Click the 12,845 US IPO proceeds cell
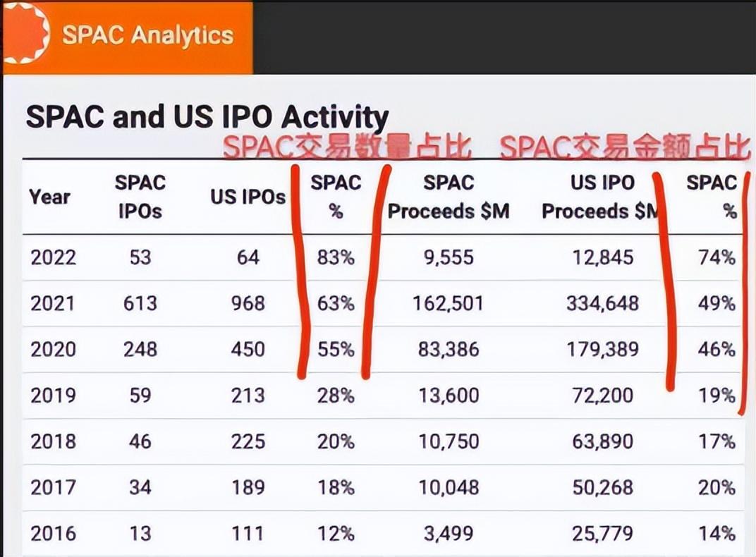The height and width of the screenshot is (557, 756). (602, 257)
